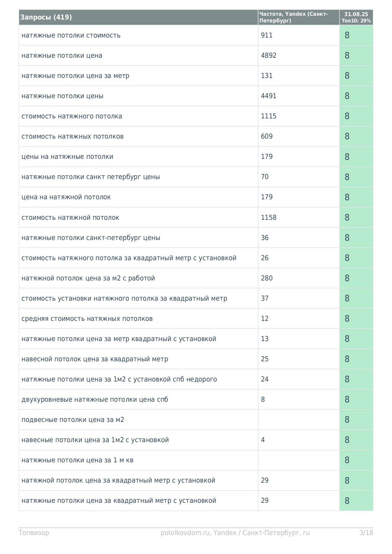Click green position cell for 'стоимость натяжной потолок'
This screenshot has width=392, height=554.
click(x=356, y=218)
